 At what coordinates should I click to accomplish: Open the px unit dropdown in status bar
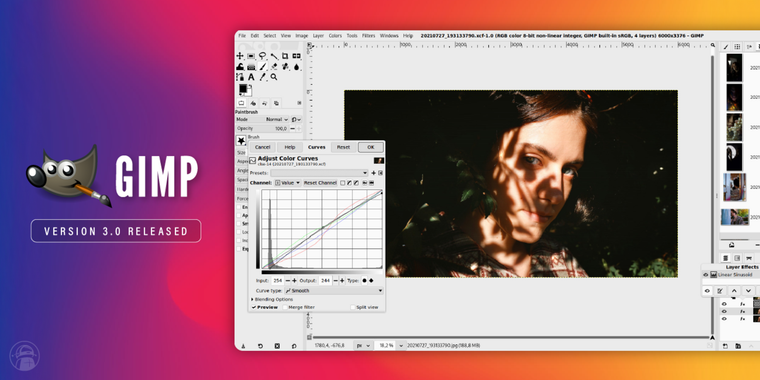point(363,346)
